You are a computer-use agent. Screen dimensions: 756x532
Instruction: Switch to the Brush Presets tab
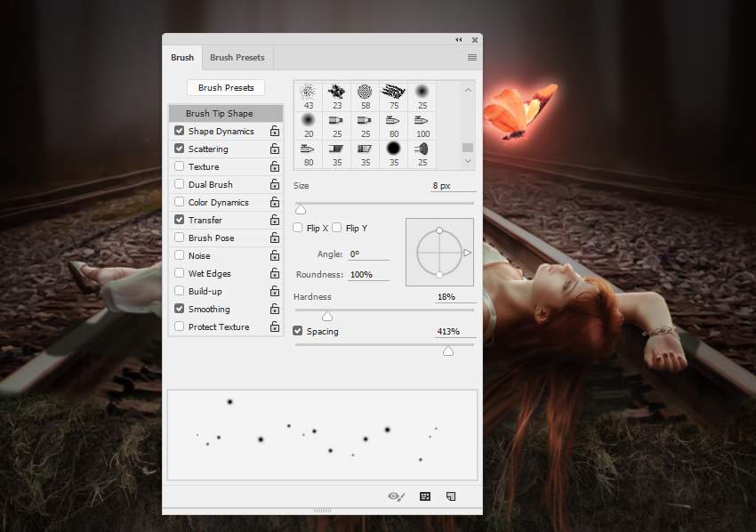237,58
